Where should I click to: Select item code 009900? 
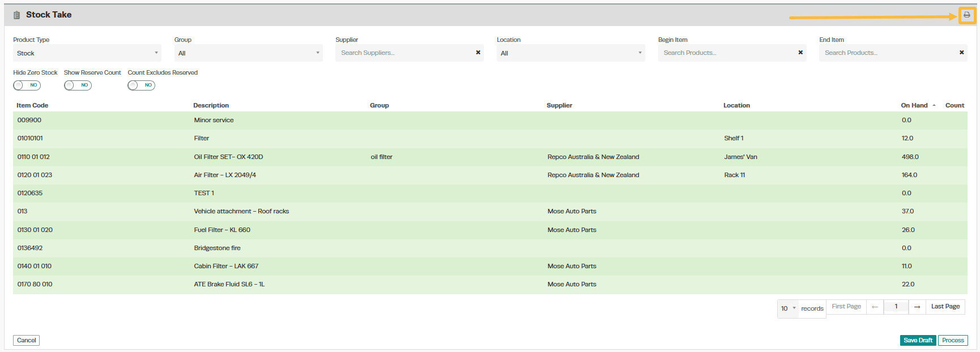pos(29,120)
